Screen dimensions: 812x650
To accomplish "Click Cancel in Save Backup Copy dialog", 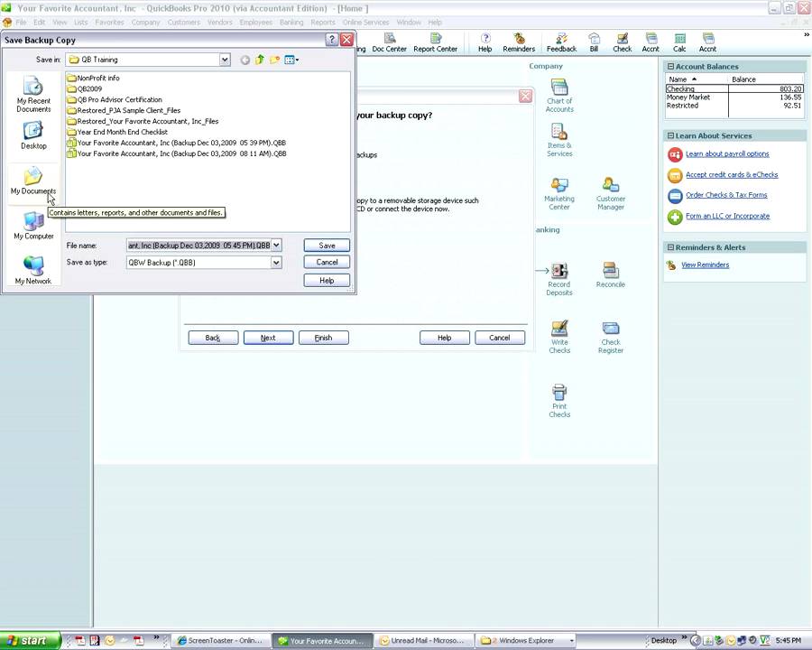I will [x=327, y=263].
